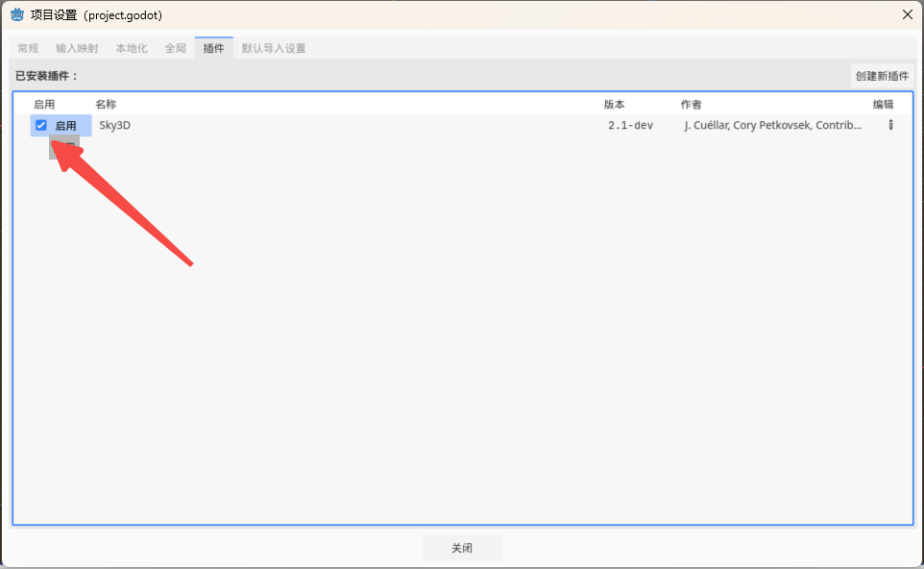Click the 名称 column header
The image size is (924, 569).
106,104
